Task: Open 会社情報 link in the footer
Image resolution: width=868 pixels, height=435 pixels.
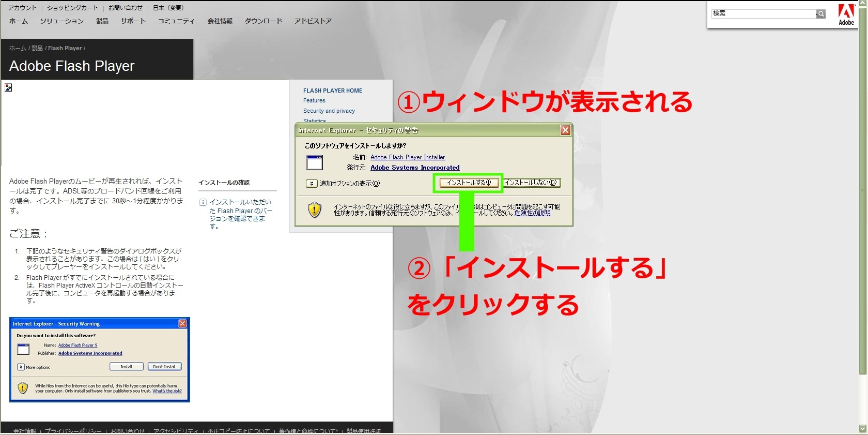Action: [25, 431]
